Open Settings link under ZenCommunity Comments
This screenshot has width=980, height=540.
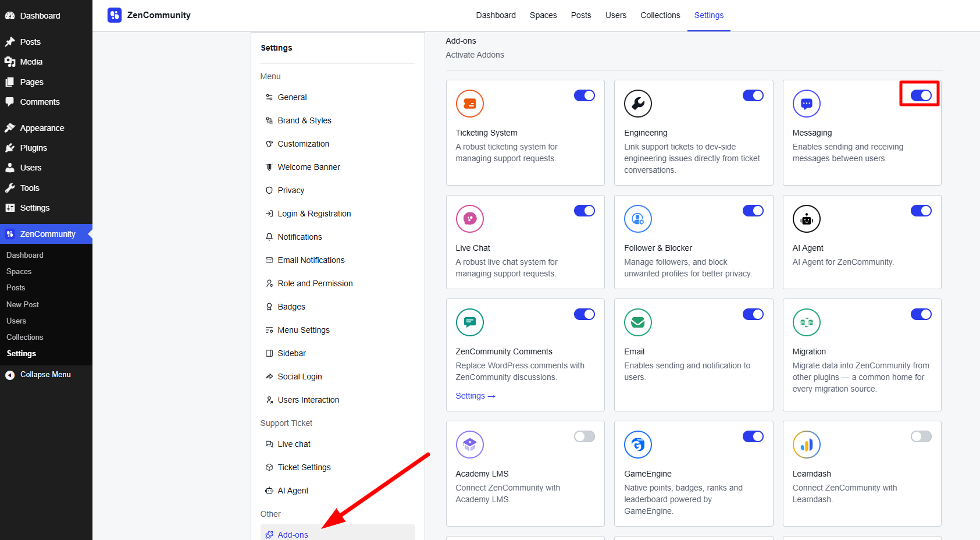475,396
